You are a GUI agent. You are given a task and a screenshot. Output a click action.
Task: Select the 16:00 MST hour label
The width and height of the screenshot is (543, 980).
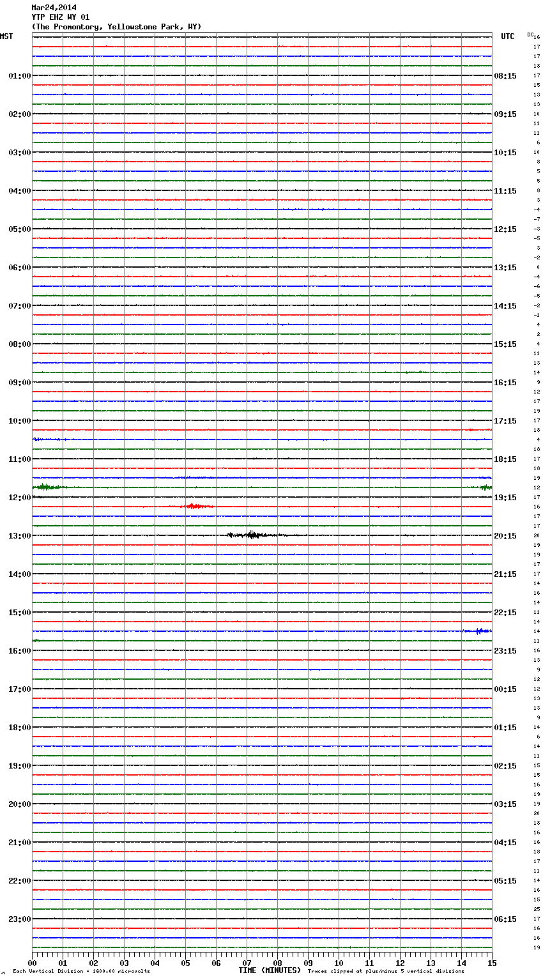pyautogui.click(x=19, y=651)
